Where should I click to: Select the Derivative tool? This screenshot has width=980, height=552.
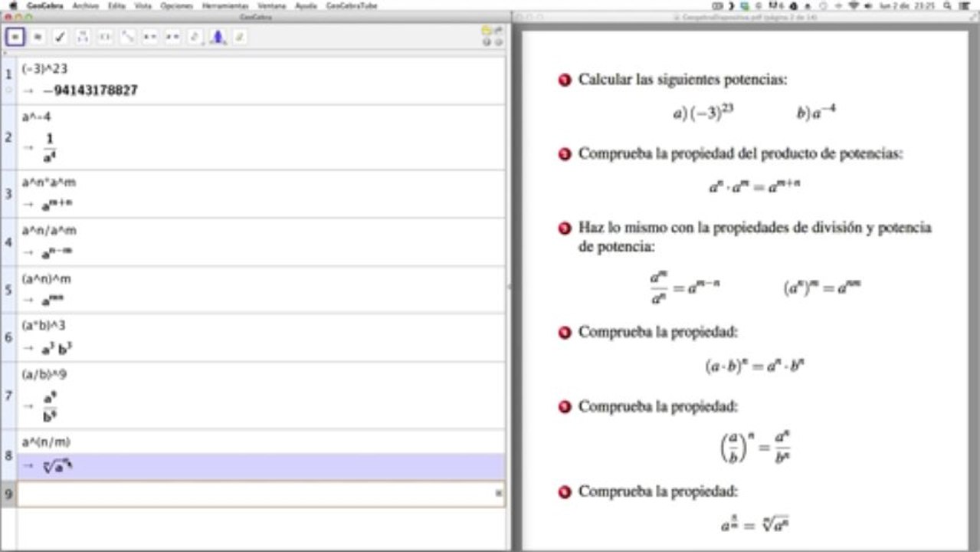(195, 37)
